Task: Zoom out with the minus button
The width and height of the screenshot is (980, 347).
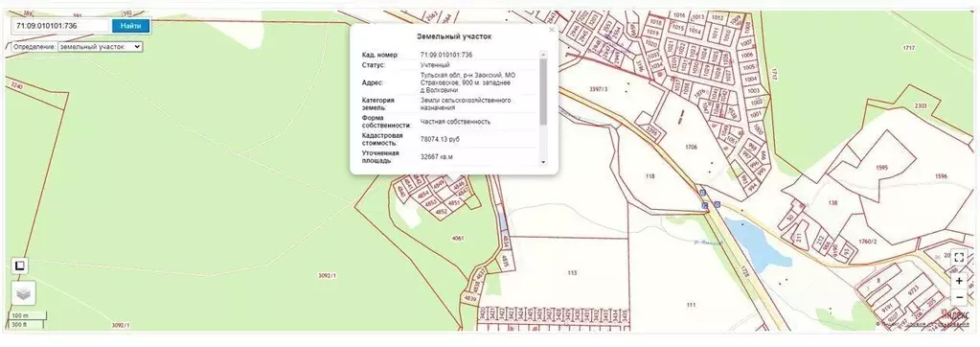Action: click(959, 297)
